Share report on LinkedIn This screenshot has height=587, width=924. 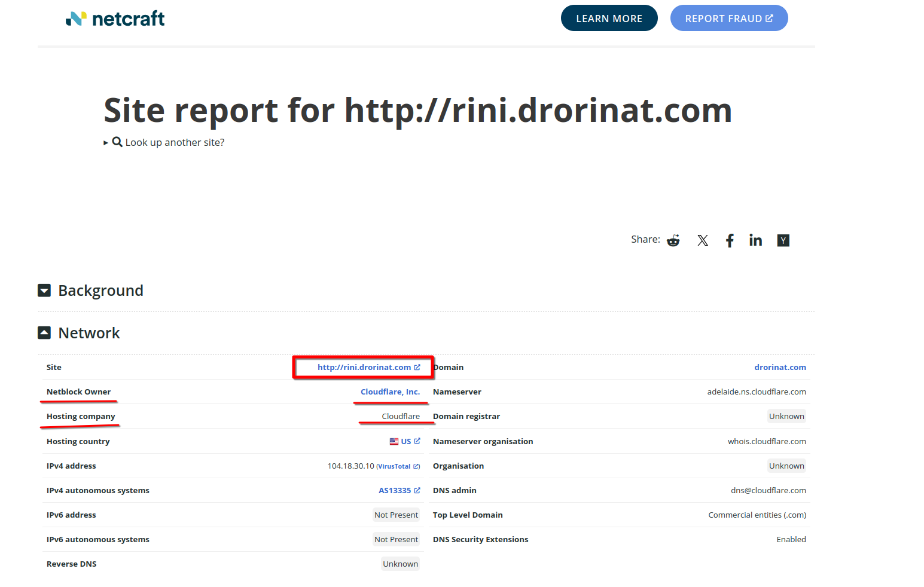(755, 240)
